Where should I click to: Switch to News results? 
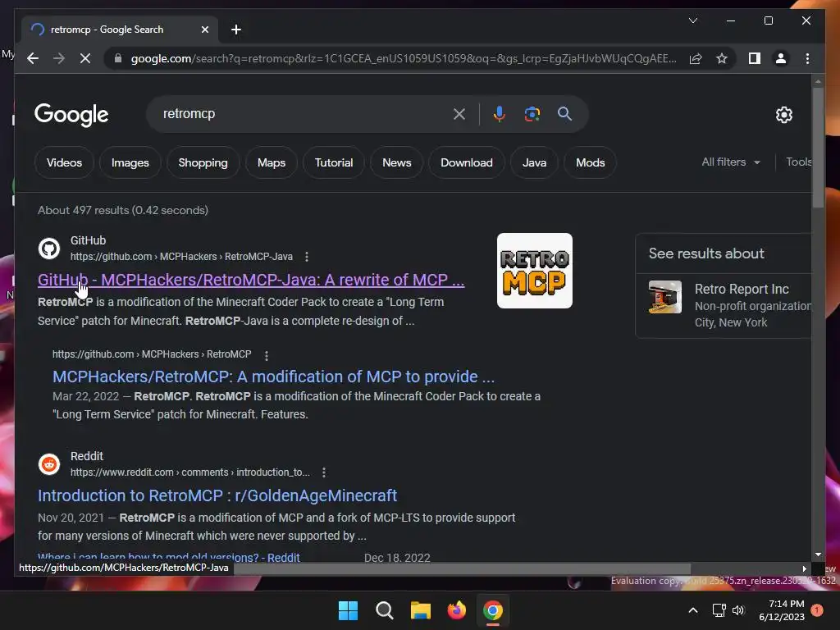tap(397, 162)
